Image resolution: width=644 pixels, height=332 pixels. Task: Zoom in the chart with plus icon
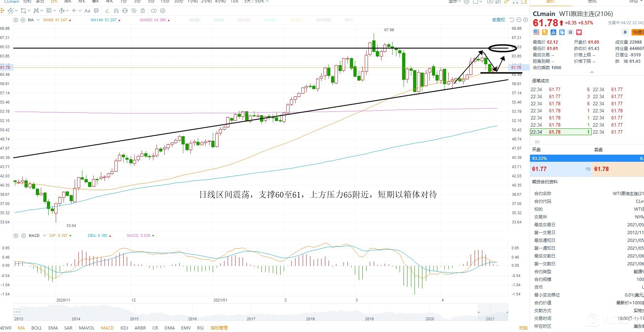pyautogui.click(x=525, y=20)
